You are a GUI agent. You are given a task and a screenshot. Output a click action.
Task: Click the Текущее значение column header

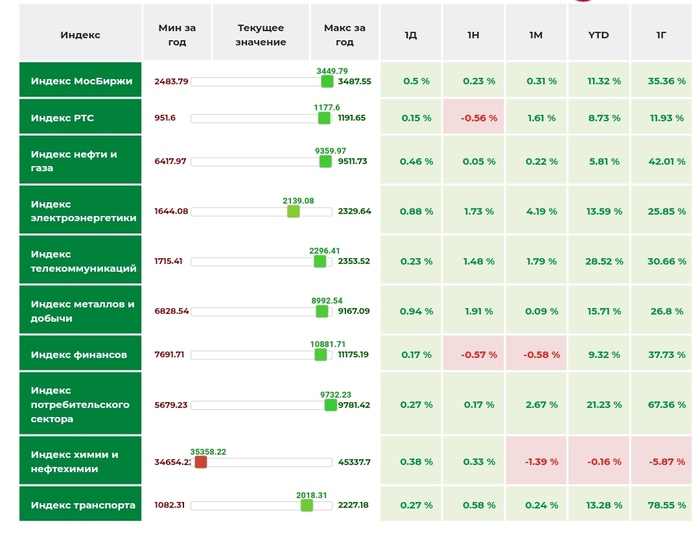(260, 35)
